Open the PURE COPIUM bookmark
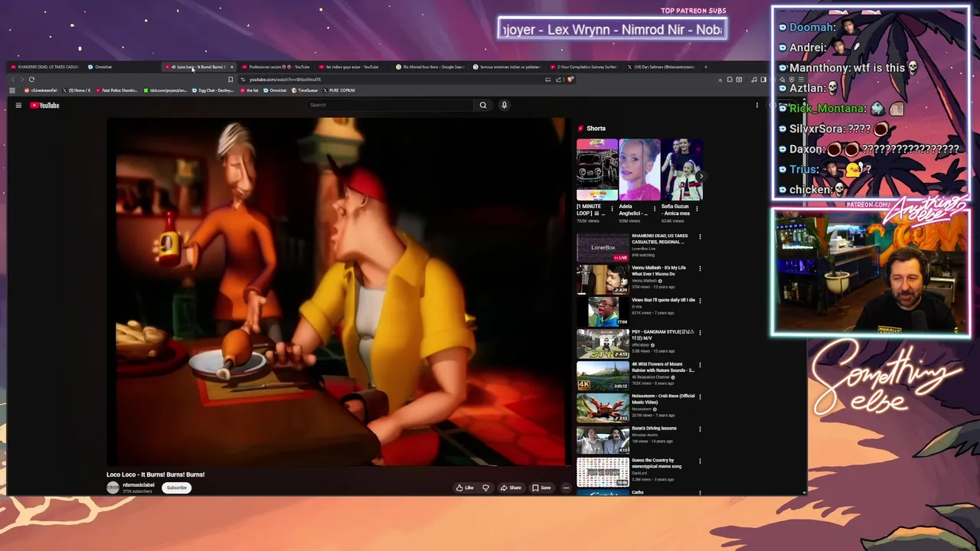The image size is (980, 551). 338,90
